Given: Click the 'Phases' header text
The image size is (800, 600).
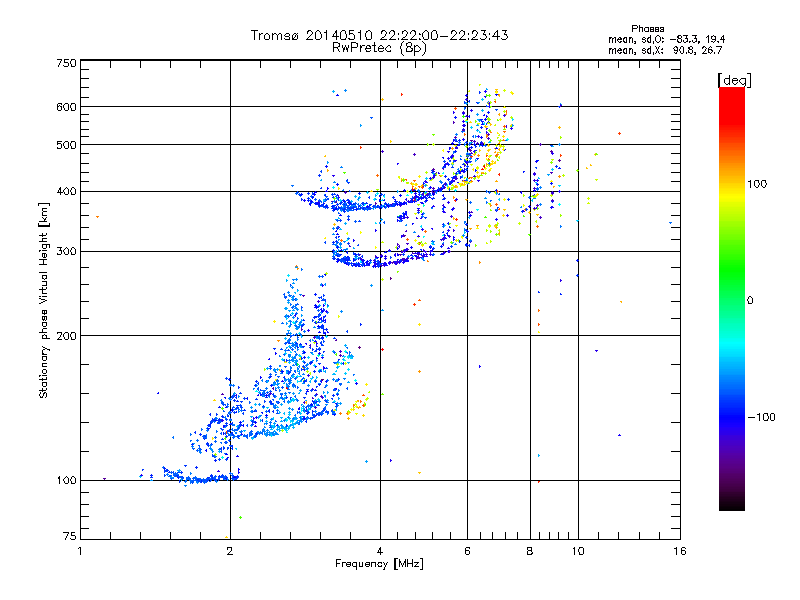Looking at the screenshot, I should 647,29.
